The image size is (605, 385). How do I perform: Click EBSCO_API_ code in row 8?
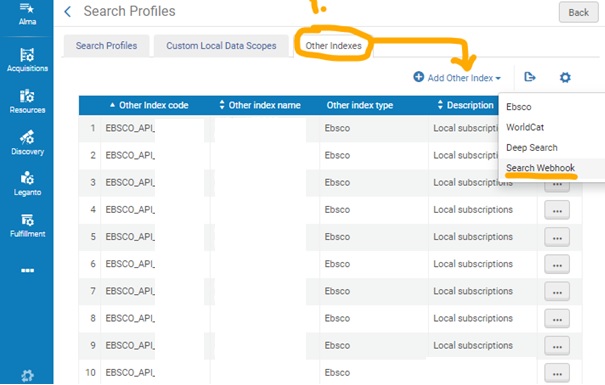(x=130, y=318)
